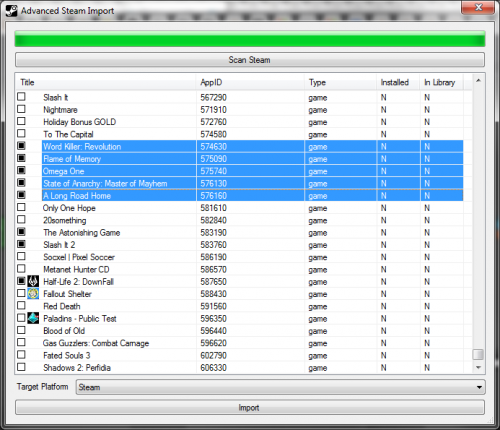Image resolution: width=500 pixels, height=430 pixels.
Task: Select the Slash It 2 row
Action: [240, 245]
